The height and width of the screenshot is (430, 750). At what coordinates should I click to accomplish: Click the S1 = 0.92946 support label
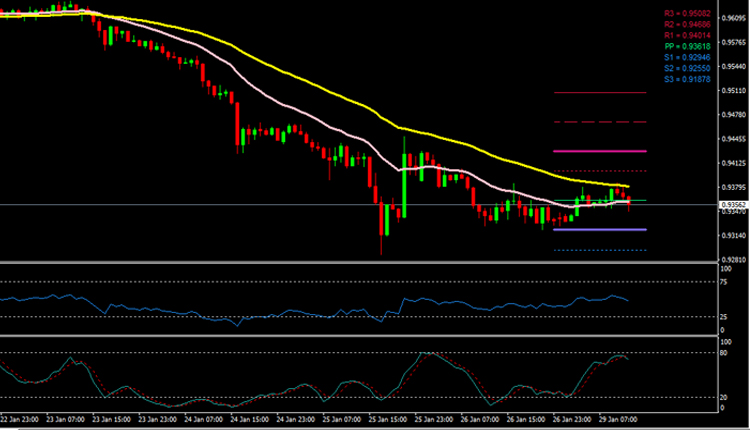691,57
